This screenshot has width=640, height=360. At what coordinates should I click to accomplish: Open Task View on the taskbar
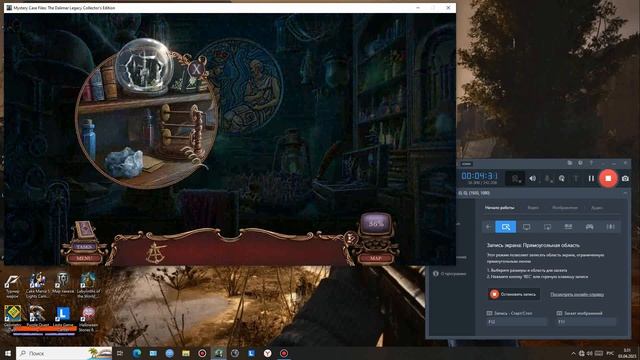[x=120, y=353]
